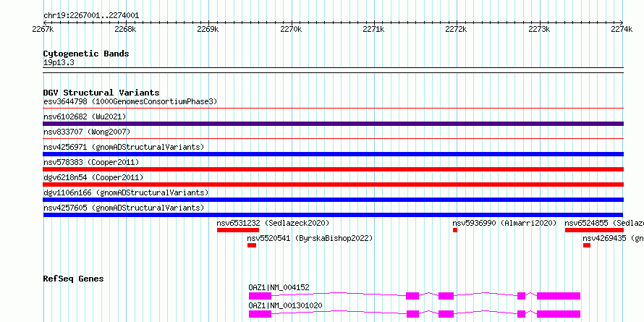This screenshot has width=644, height=322.
Task: Open the nsv578383 (Cooper2011) label
Action: (91, 162)
